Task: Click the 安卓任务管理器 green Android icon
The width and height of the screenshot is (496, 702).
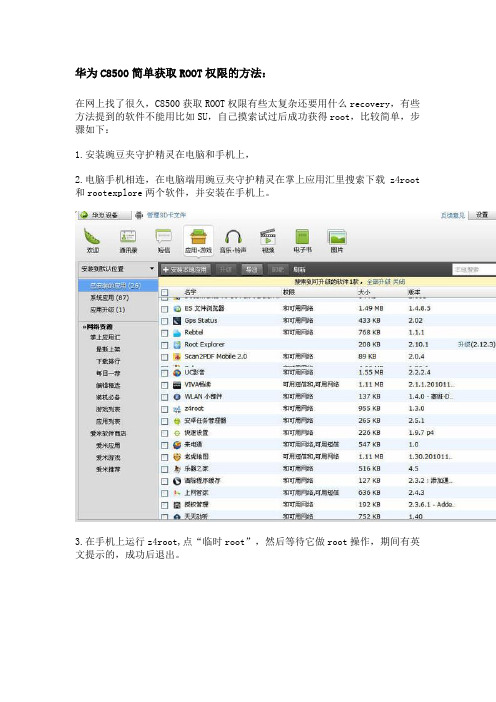Action: click(177, 421)
